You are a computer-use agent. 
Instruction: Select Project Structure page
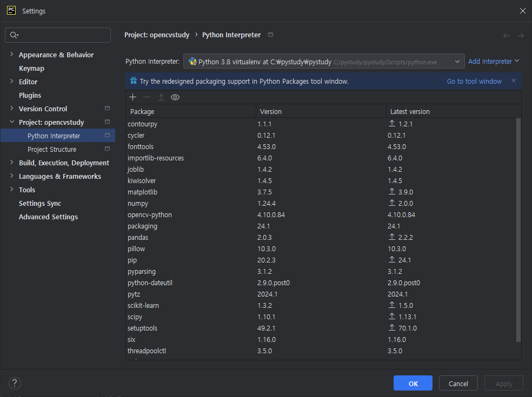52,149
